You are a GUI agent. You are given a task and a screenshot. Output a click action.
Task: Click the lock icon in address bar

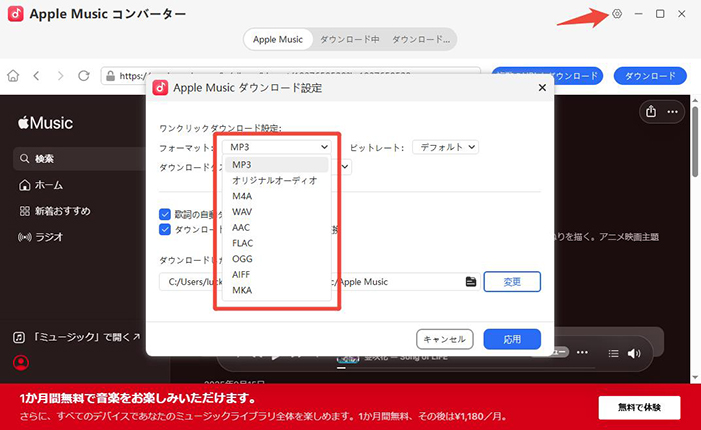tap(110, 76)
